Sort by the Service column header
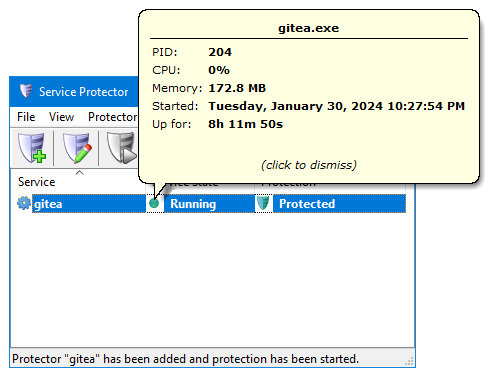Image resolution: width=490 pixels, height=377 pixels. [x=36, y=182]
